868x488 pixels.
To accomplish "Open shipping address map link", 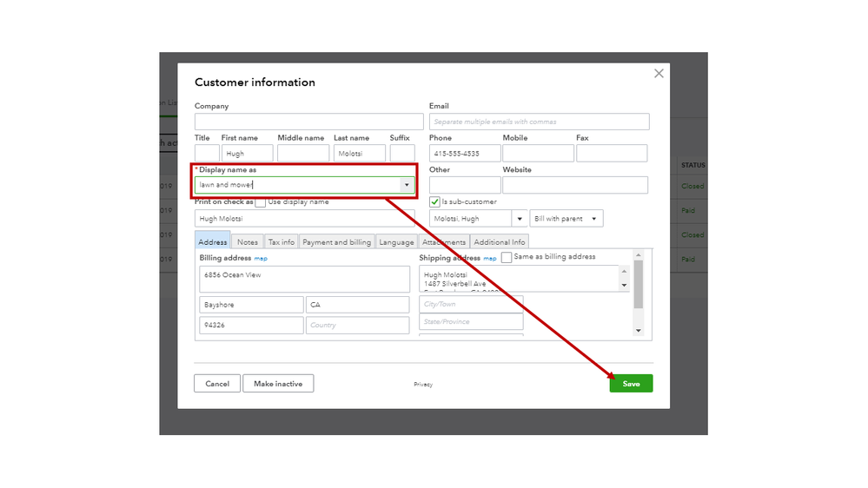I will click(490, 259).
